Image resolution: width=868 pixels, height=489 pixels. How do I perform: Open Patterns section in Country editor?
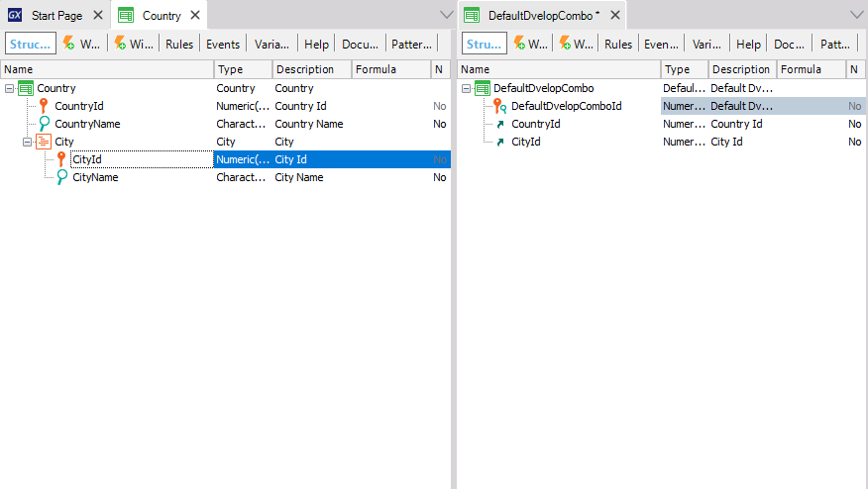(411, 44)
